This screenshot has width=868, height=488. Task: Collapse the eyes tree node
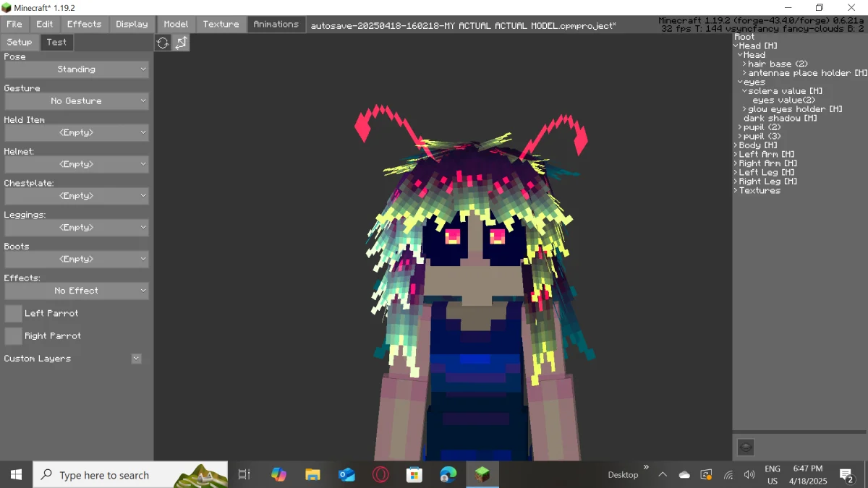[740, 82]
